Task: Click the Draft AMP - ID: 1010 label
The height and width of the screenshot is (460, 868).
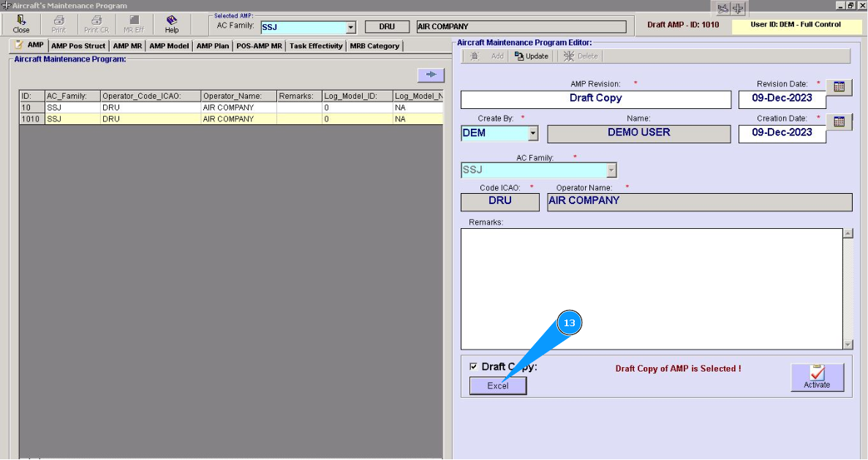Action: (x=683, y=25)
